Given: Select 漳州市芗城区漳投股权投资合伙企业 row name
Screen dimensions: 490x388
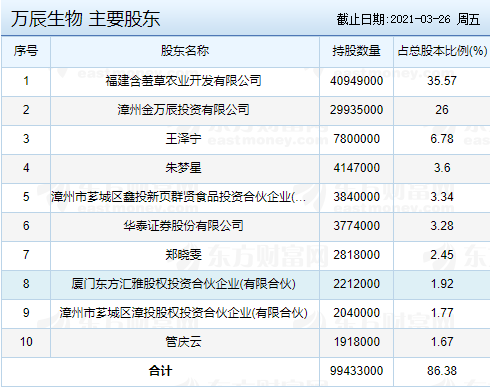Looking at the screenshot, I should pos(183,313).
